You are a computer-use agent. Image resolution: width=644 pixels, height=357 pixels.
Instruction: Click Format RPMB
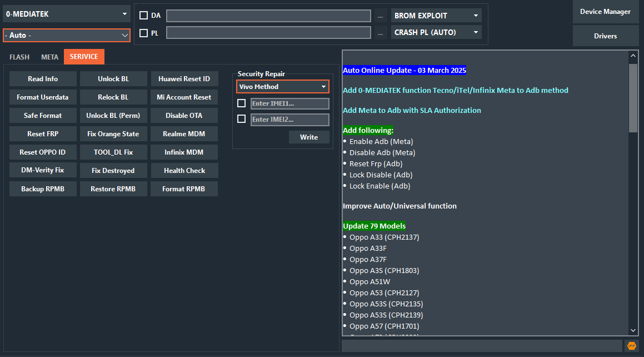[x=184, y=189]
